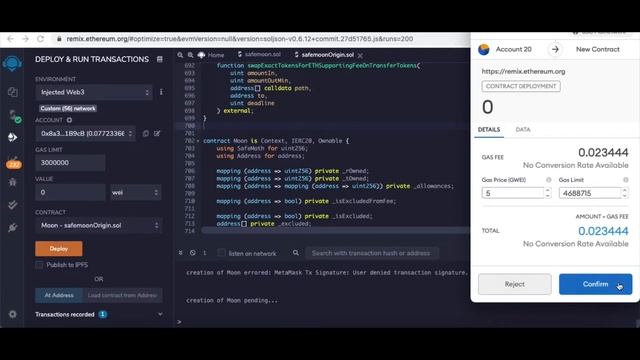Increase the Gas Limit stepper in MetaMask
Image resolution: width=640 pixels, height=360 pixels.
click(624, 190)
